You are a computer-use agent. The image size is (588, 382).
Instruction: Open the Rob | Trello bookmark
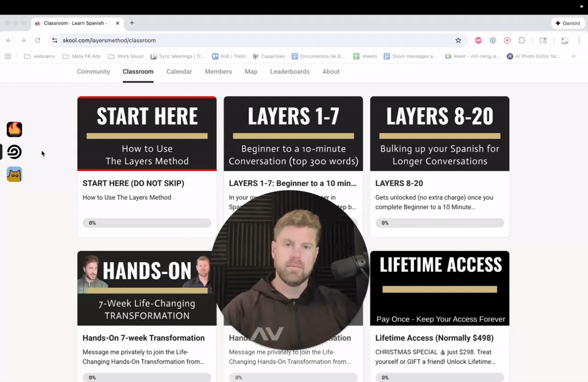[229, 56]
